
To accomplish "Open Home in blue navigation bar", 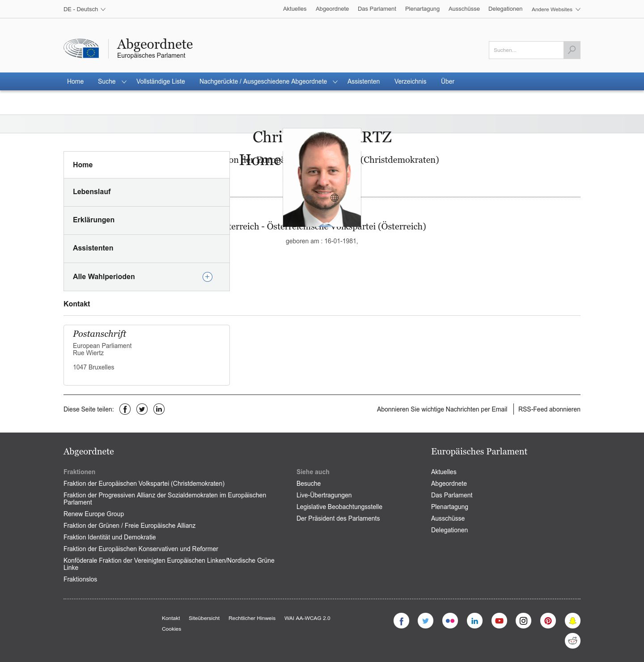I will point(75,81).
